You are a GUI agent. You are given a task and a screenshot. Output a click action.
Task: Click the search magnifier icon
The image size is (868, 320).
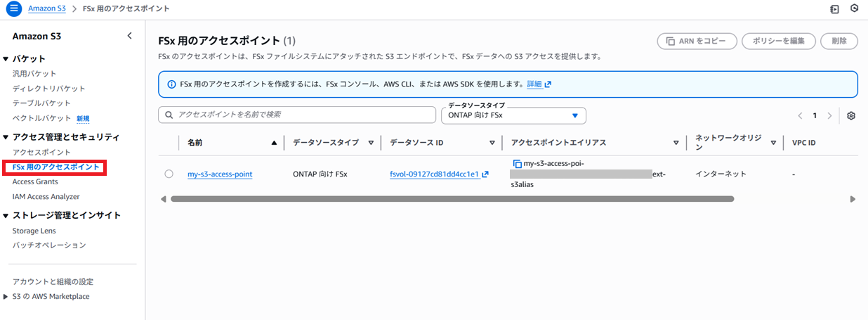click(169, 115)
